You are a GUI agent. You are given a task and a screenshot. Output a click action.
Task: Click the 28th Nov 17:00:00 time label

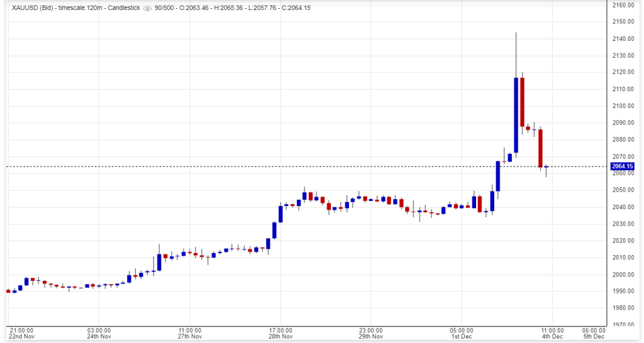(x=280, y=334)
